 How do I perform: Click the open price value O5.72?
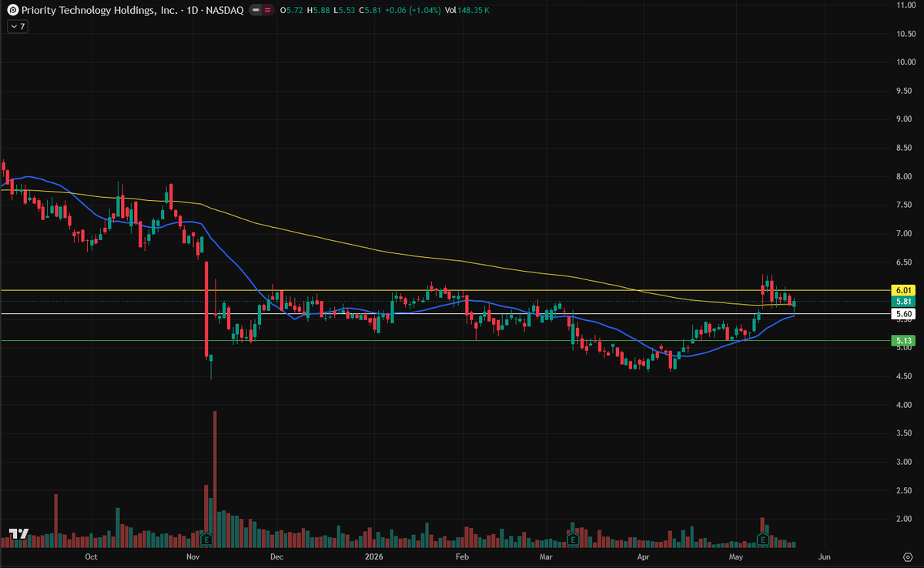tap(291, 10)
